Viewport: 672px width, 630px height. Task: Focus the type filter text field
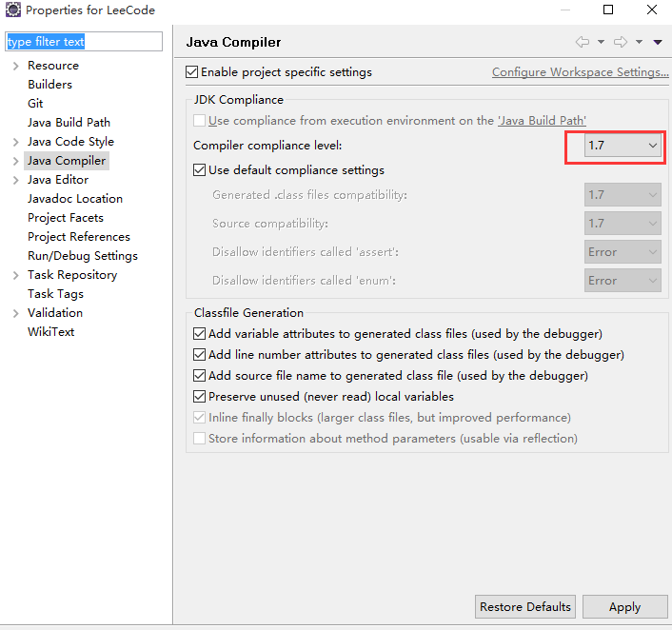[x=84, y=42]
